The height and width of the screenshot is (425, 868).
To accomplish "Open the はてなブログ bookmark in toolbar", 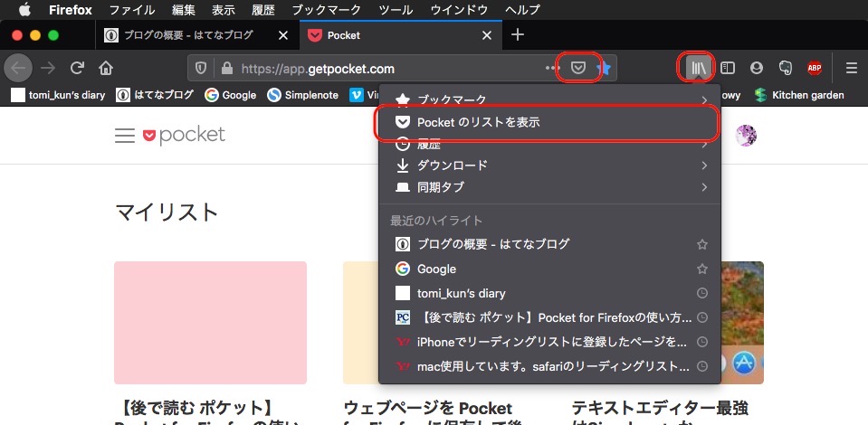I will pos(155,95).
